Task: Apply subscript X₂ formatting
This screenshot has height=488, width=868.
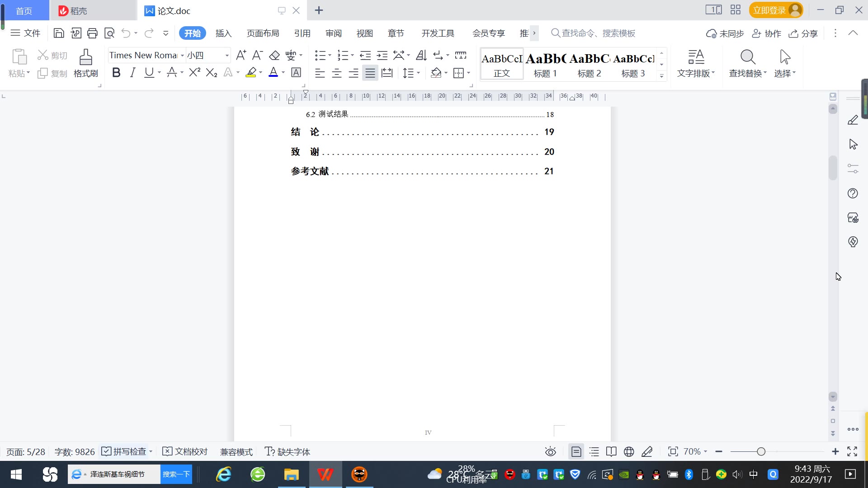Action: tap(211, 72)
